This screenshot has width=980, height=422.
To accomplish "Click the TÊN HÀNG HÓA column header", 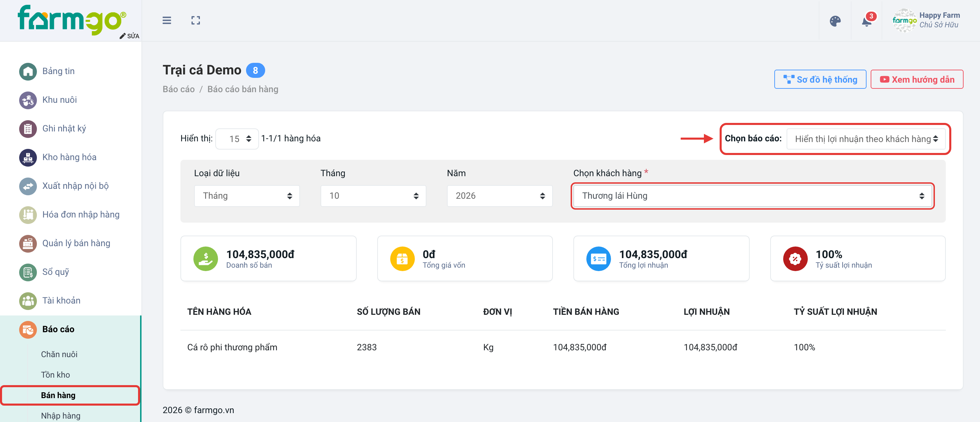I will tap(219, 312).
